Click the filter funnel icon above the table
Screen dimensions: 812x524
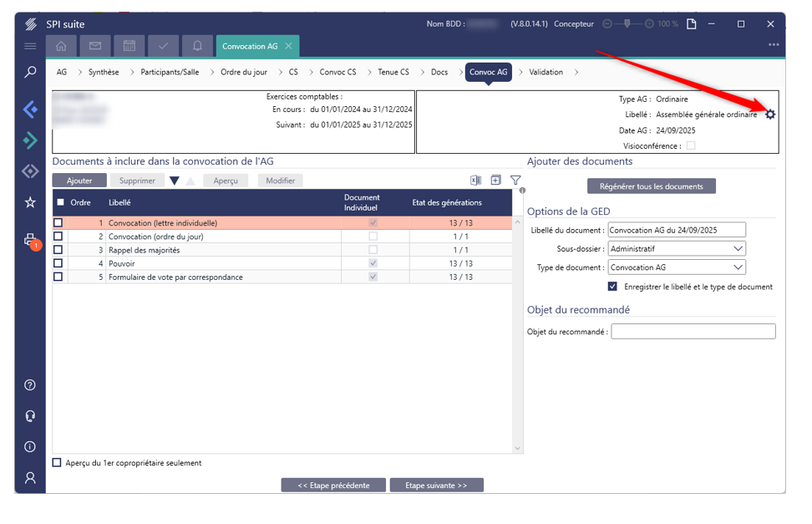coord(515,181)
